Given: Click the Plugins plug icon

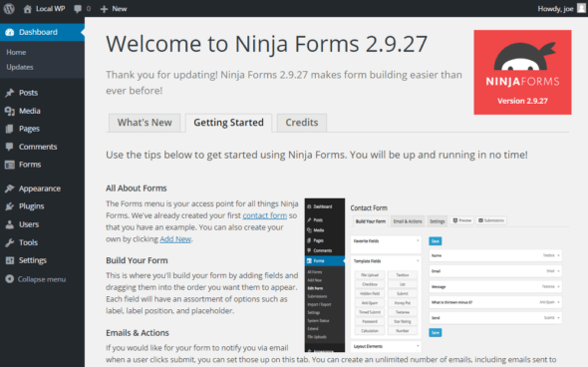Looking at the screenshot, I should (x=10, y=206).
